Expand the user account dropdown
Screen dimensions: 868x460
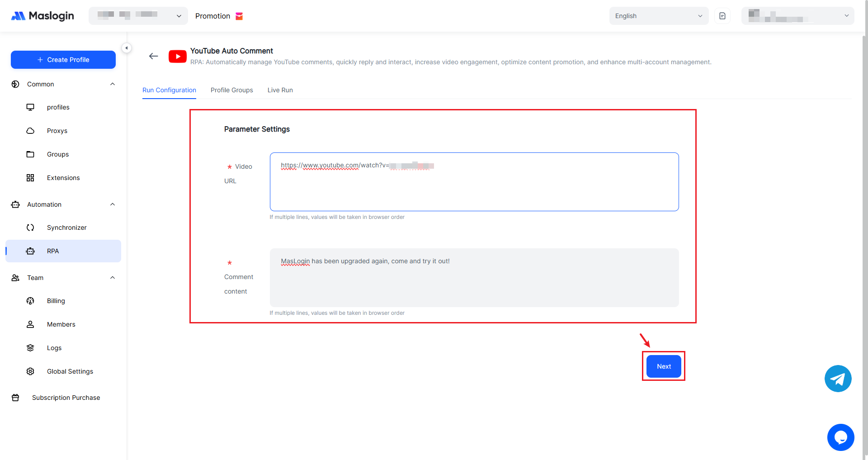click(x=797, y=16)
